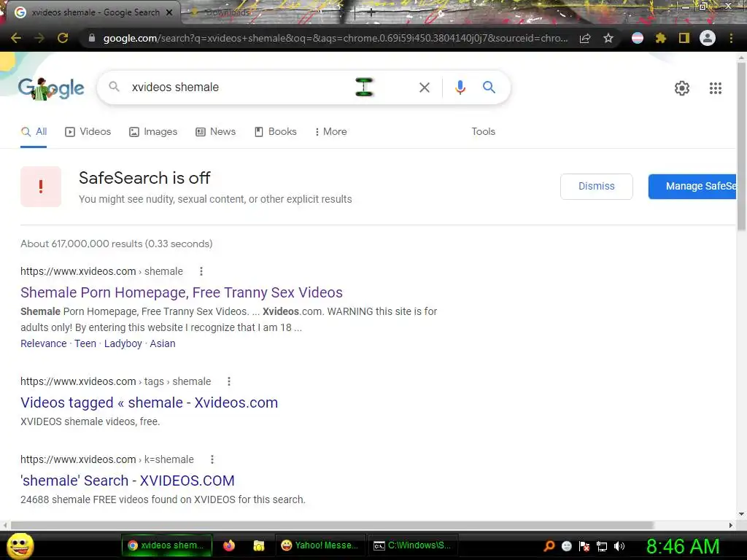Screen dimensions: 747x560
Task: Select the All results tab
Action: point(34,131)
